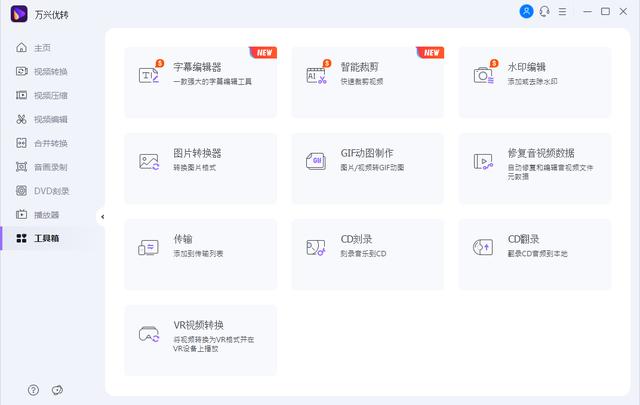Collapse the sidebar with the arrow handle
The image size is (640, 405).
(102, 217)
